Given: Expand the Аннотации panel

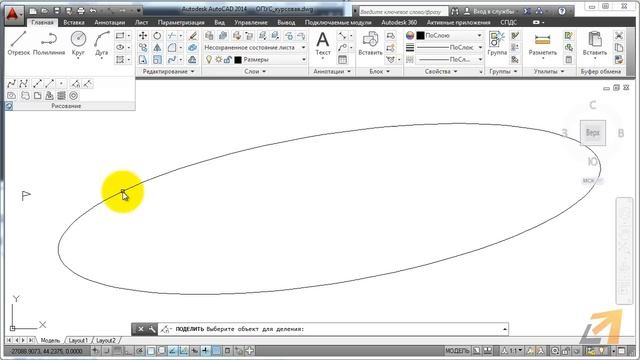Looking at the screenshot, I should [332, 71].
